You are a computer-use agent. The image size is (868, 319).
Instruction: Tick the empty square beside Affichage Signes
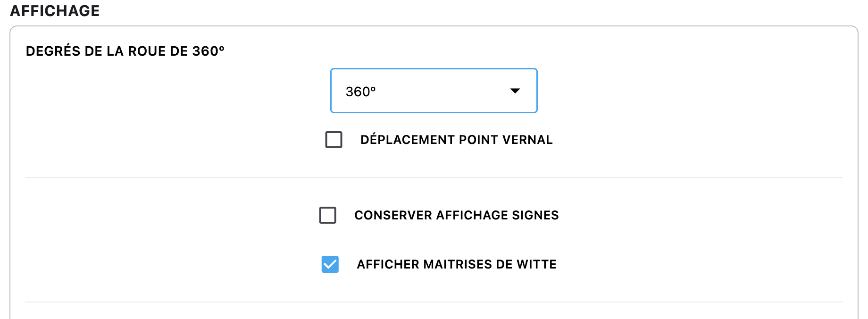pos(328,215)
